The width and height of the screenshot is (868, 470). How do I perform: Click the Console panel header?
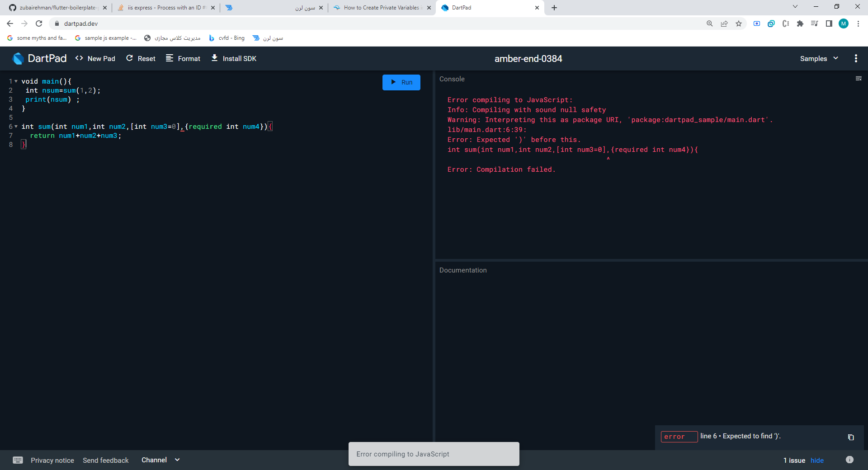click(452, 79)
